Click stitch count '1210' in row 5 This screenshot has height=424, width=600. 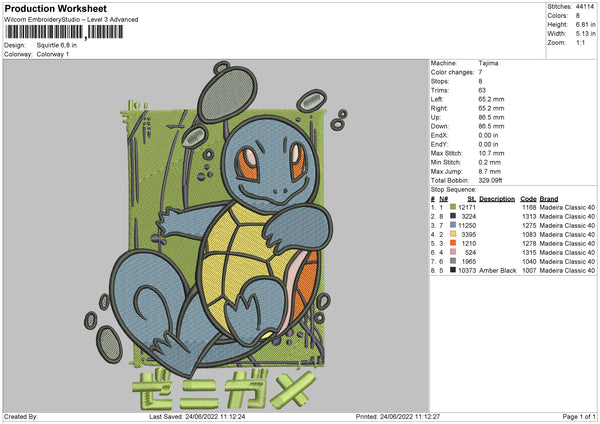click(469, 243)
